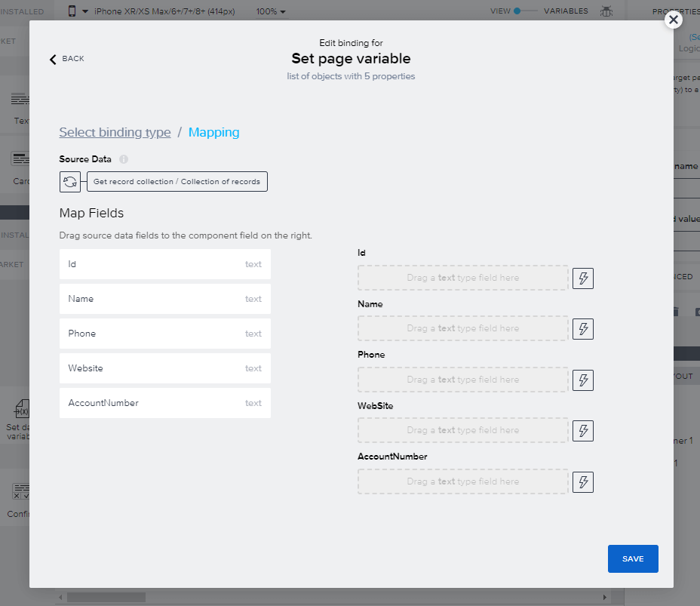This screenshot has width=700, height=606.
Task: Open formula editor via Name field lightning icon
Action: pyautogui.click(x=582, y=329)
